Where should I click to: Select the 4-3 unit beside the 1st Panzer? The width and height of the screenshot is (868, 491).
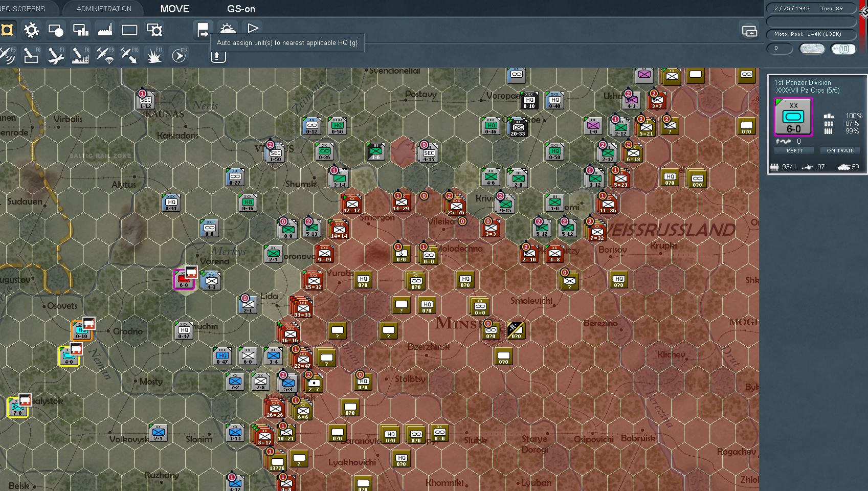coord(211,281)
